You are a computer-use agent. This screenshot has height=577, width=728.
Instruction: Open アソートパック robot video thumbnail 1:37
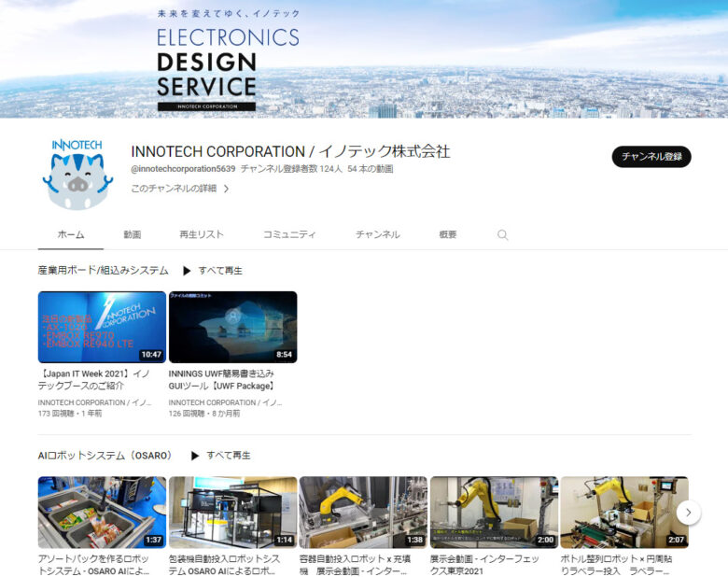[102, 513]
